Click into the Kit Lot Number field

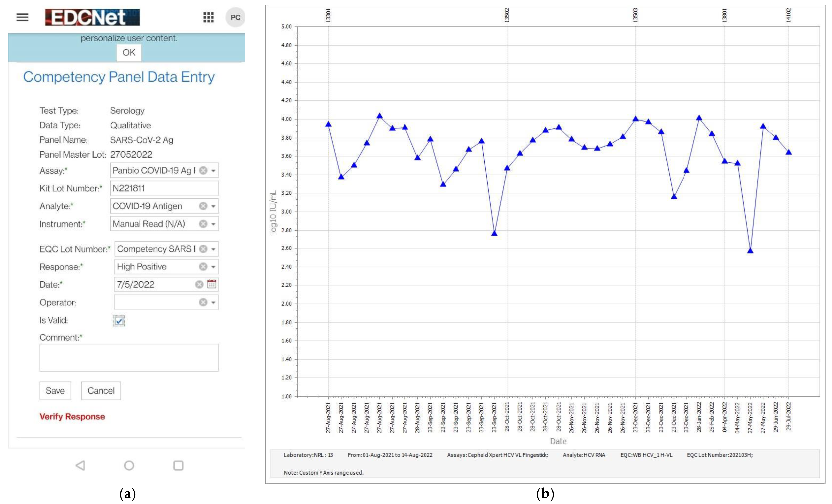click(x=164, y=188)
